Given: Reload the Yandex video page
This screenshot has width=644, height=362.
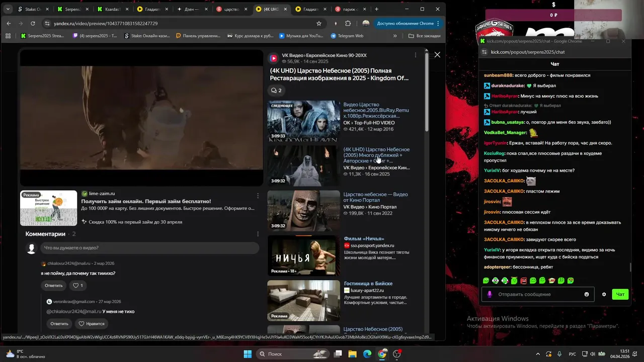Looking at the screenshot, I should 33,23.
